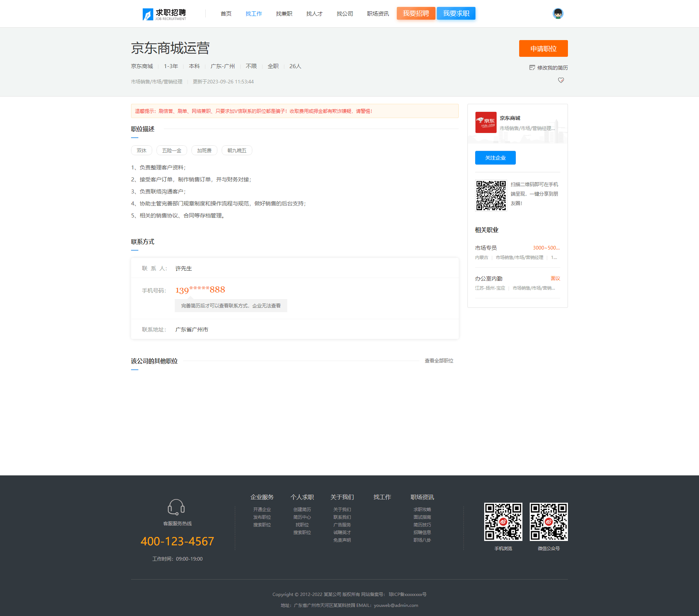Image resolution: width=699 pixels, height=616 pixels.
Task: Click the customer service headset icon
Action: click(176, 507)
